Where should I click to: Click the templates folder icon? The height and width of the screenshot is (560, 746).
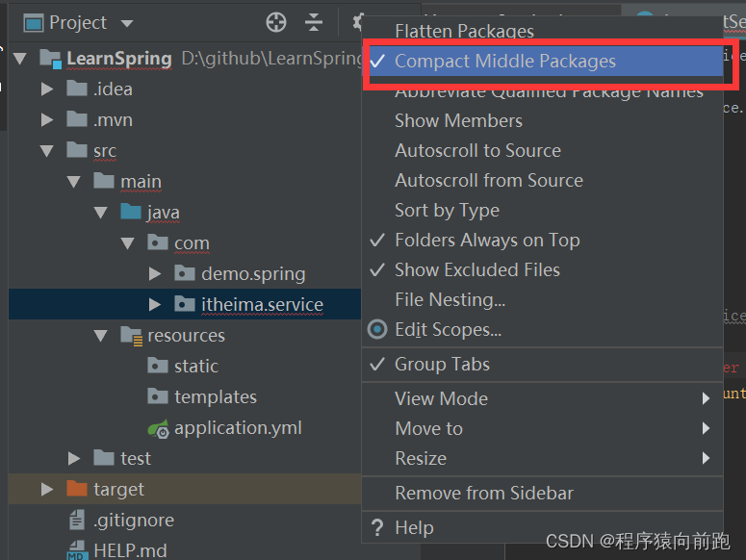[x=158, y=396]
